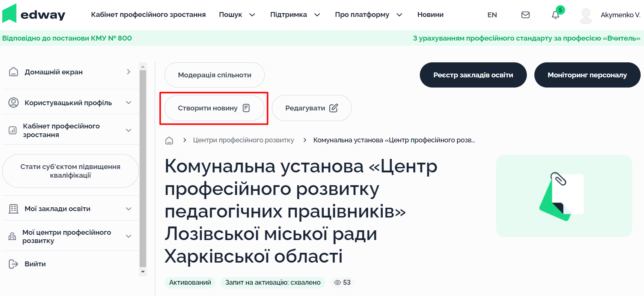Click Akymenko V. user name
Screen dimensions: 644x296
(x=620, y=15)
